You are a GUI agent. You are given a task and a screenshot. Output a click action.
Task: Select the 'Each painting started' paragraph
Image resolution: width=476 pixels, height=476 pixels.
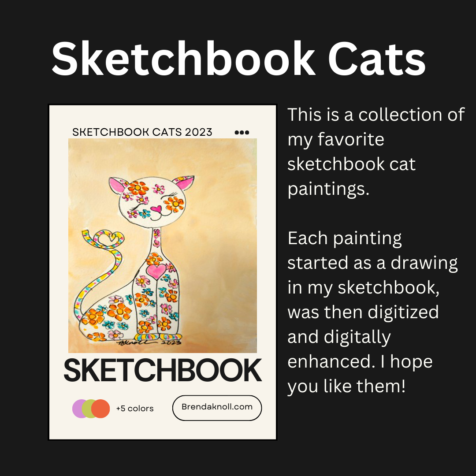click(x=373, y=312)
